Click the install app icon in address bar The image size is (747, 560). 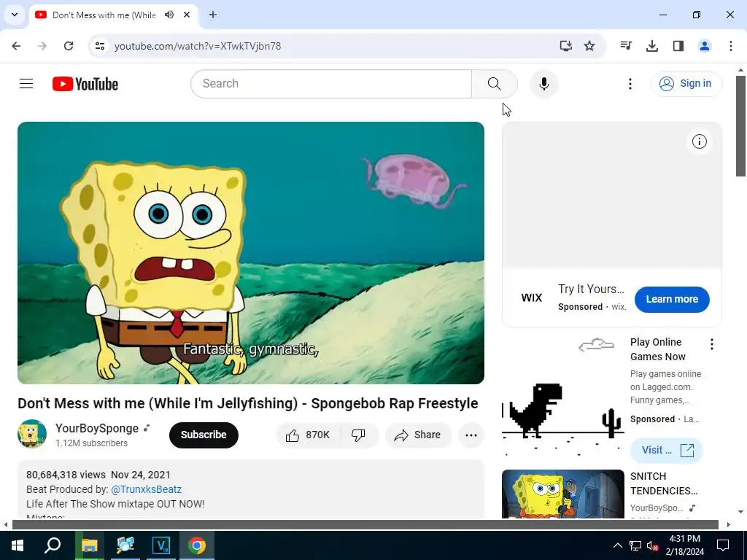(565, 46)
